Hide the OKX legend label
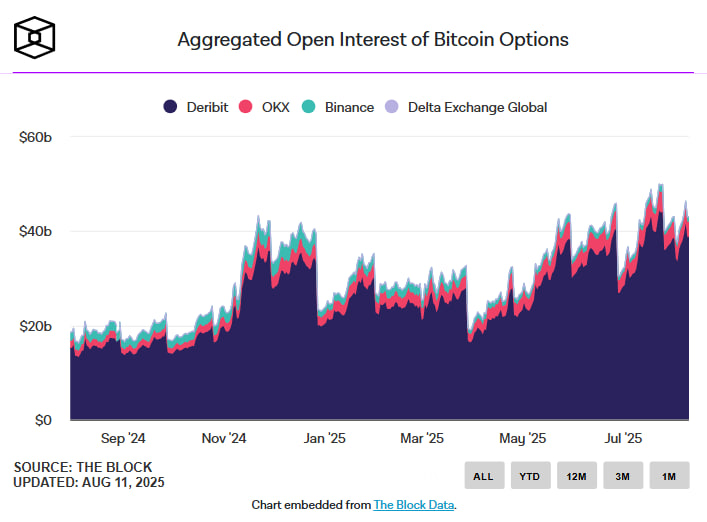 pos(275,107)
